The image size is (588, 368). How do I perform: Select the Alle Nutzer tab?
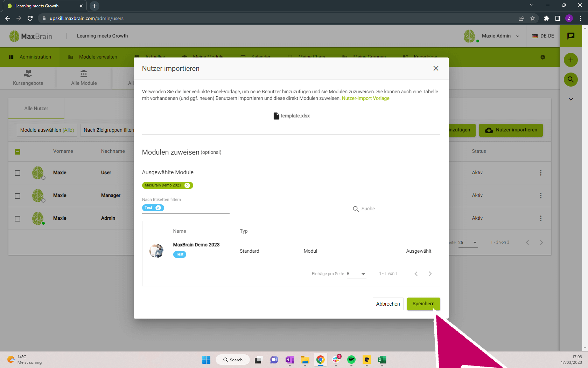(36, 108)
